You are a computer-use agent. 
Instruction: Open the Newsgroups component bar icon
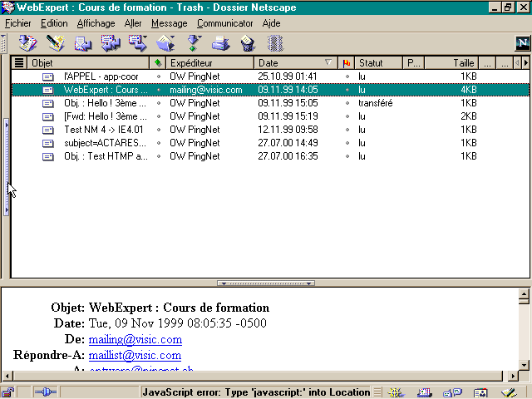tap(452, 392)
